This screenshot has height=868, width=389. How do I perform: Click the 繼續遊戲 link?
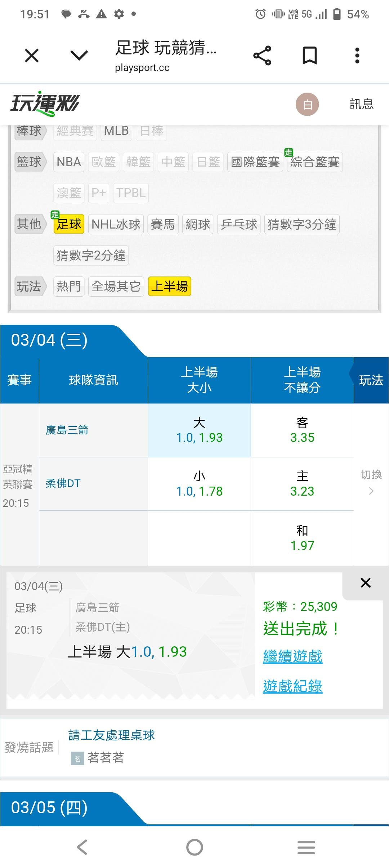(x=292, y=657)
